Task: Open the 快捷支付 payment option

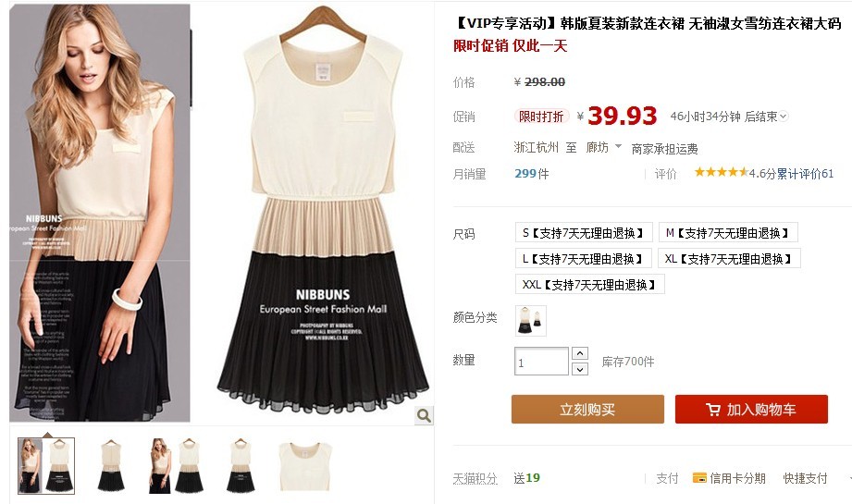Action: pos(805,478)
